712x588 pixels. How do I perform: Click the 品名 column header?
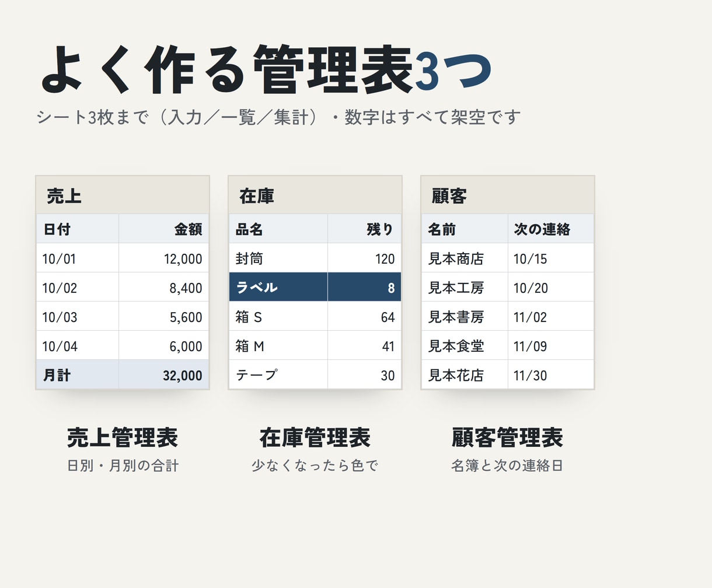coord(278,229)
